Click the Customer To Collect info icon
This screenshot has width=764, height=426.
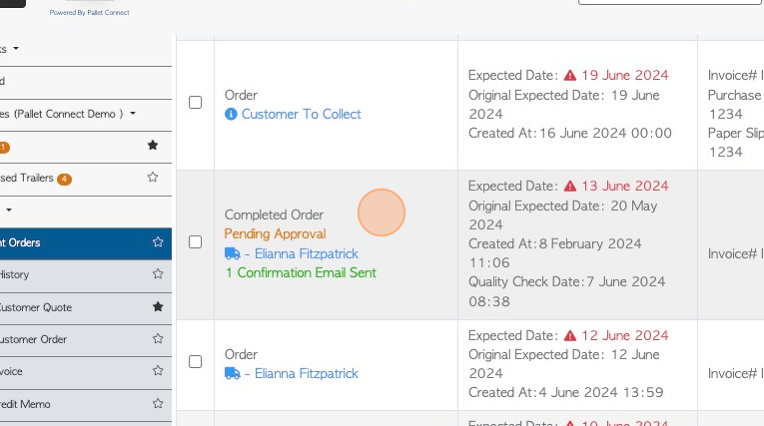point(231,115)
